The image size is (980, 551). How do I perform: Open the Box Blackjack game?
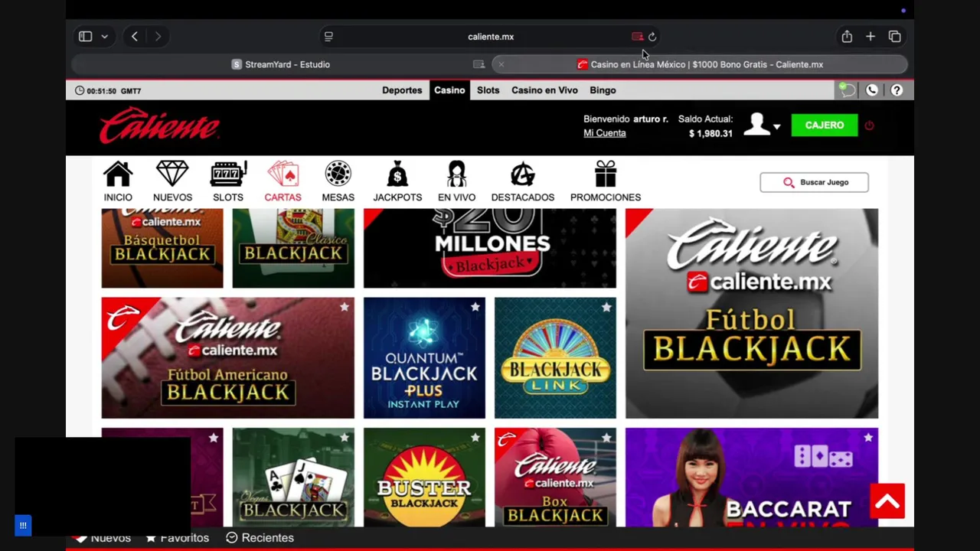click(555, 478)
